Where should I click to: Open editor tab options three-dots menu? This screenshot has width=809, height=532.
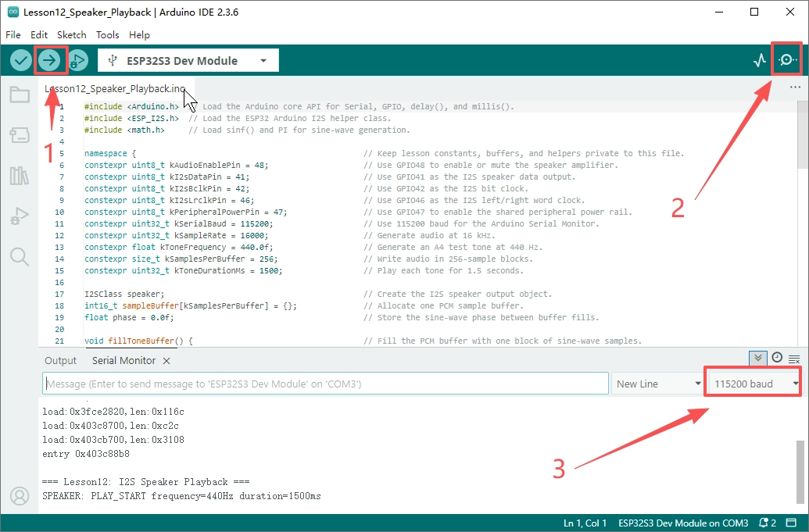[x=795, y=87]
